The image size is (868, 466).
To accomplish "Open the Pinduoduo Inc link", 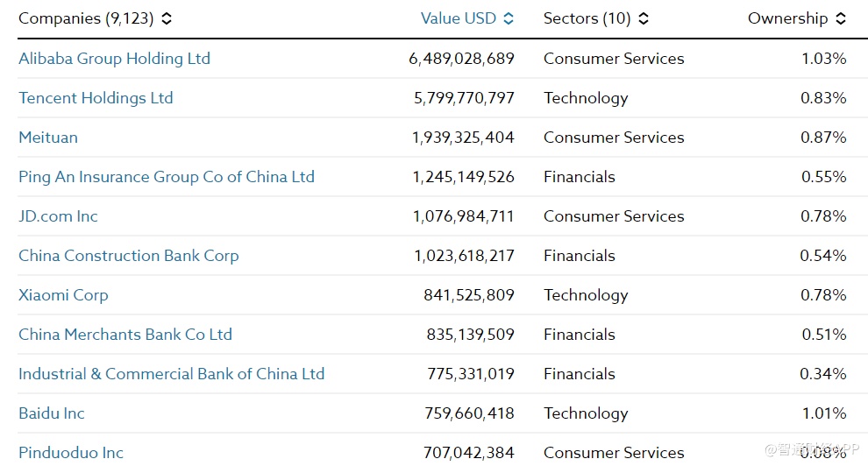I will (71, 453).
